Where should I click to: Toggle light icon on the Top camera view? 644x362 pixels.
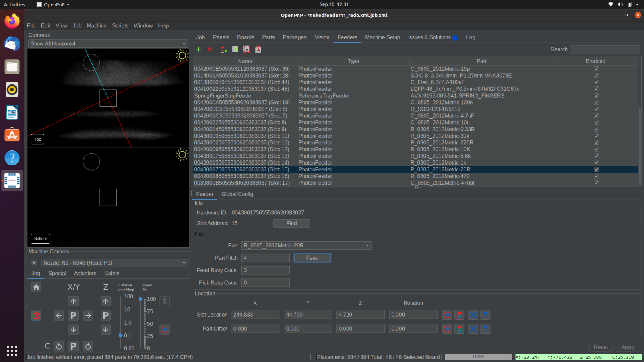pos(182,56)
